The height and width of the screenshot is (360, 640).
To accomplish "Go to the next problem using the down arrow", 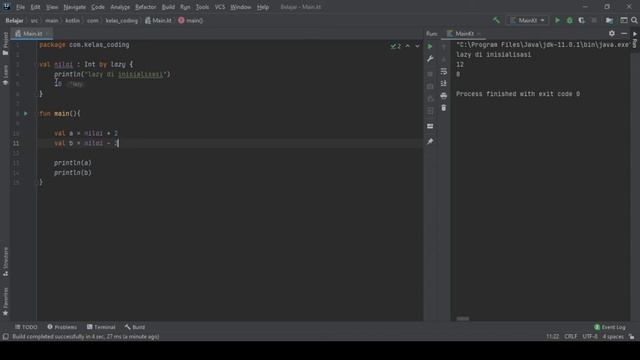I will [417, 46].
